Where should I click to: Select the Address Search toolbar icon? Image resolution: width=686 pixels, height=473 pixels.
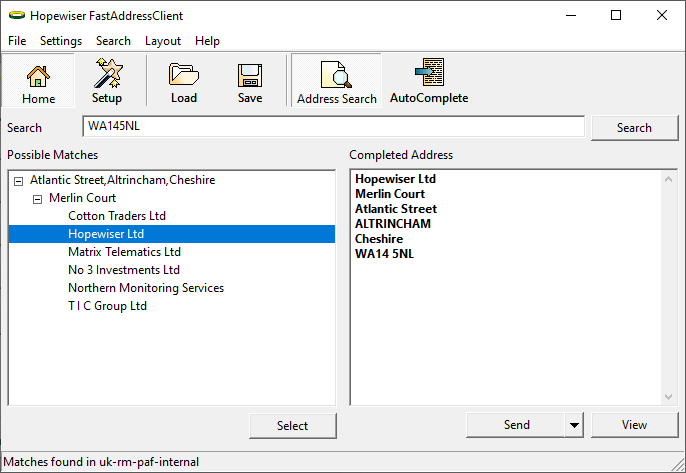click(x=336, y=81)
